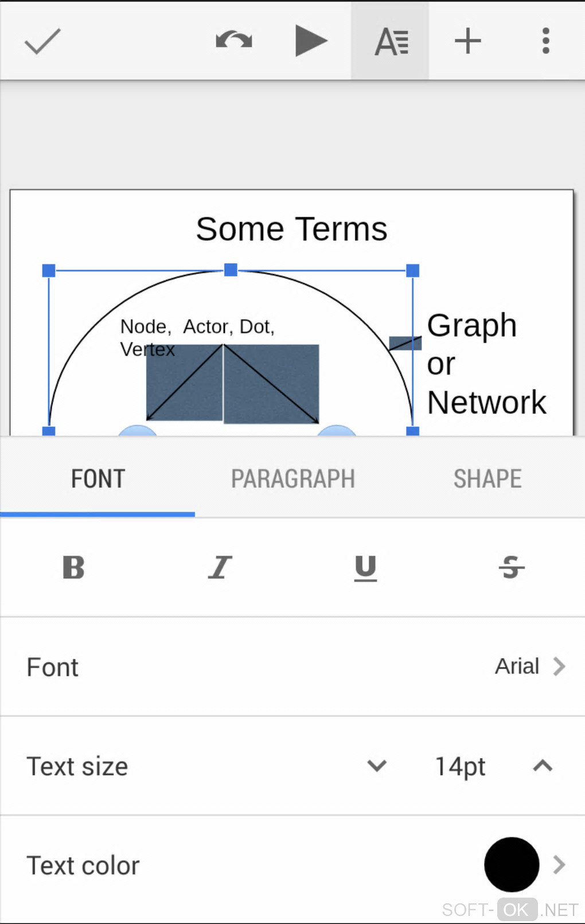This screenshot has width=585, height=924.
Task: Tap the "Some Terms" slide title
Action: 291,229
